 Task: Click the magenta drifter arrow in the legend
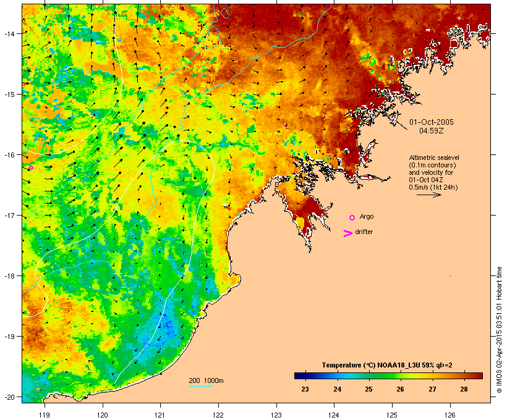tap(348, 233)
